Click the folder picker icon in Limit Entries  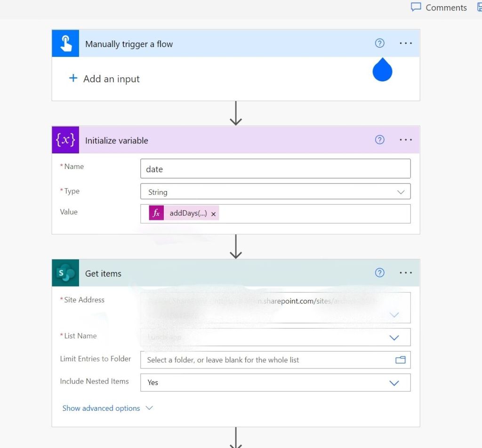click(x=400, y=360)
